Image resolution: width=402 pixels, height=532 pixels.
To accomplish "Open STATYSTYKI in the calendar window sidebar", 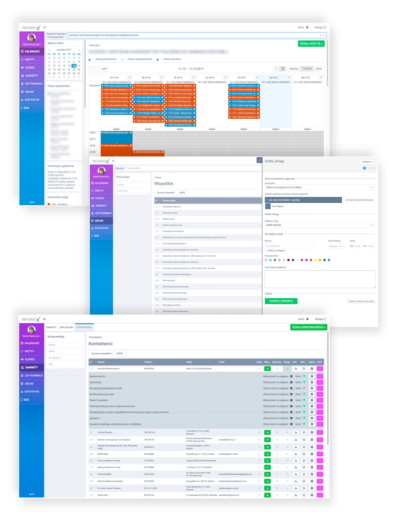I will (32, 100).
